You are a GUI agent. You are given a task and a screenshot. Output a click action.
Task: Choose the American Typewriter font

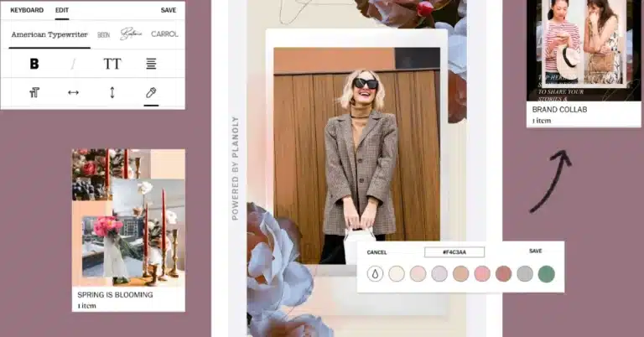click(49, 34)
